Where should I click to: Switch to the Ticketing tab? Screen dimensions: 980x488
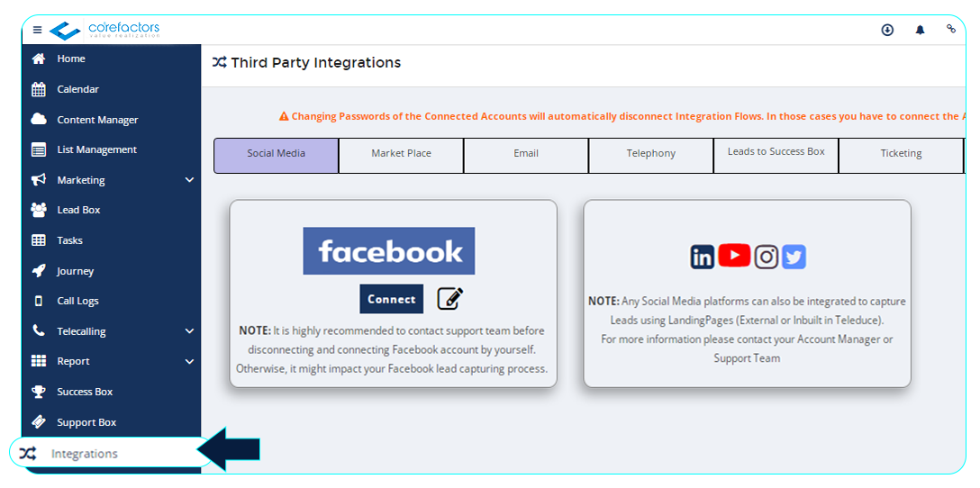(902, 156)
